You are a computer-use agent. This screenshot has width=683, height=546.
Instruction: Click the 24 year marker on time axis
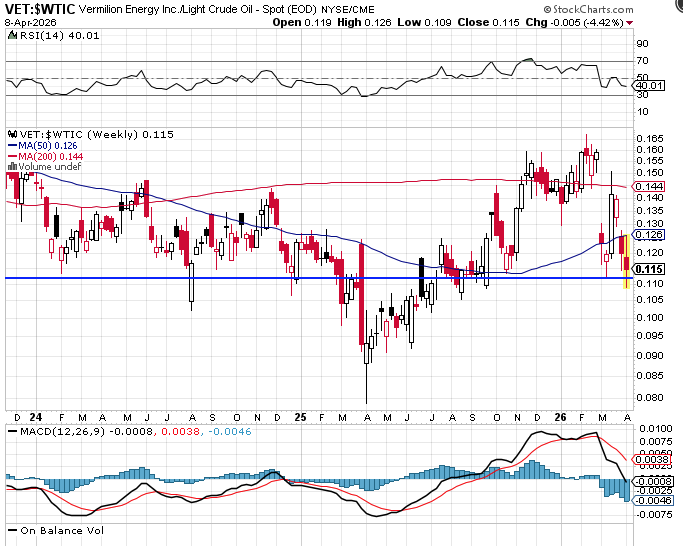36,417
